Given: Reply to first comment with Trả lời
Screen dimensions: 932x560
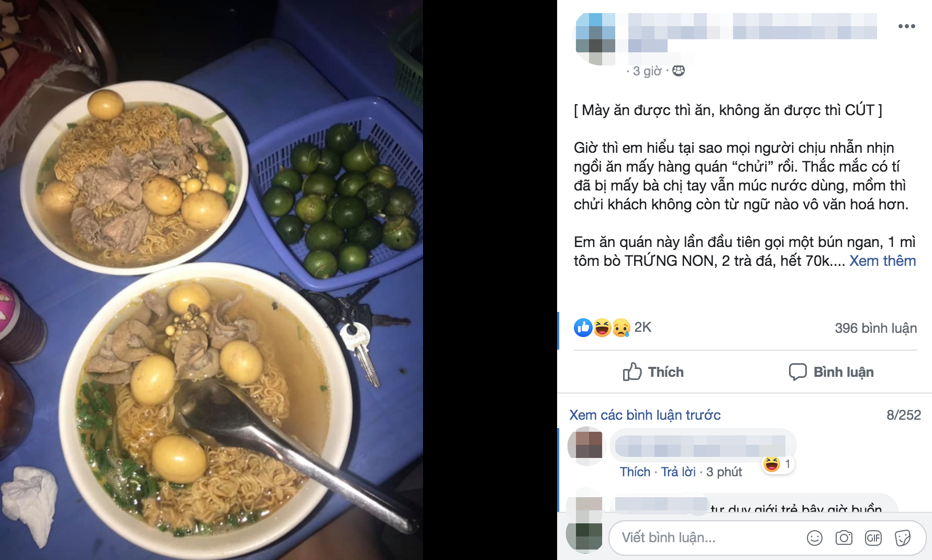Looking at the screenshot, I should click(678, 472).
